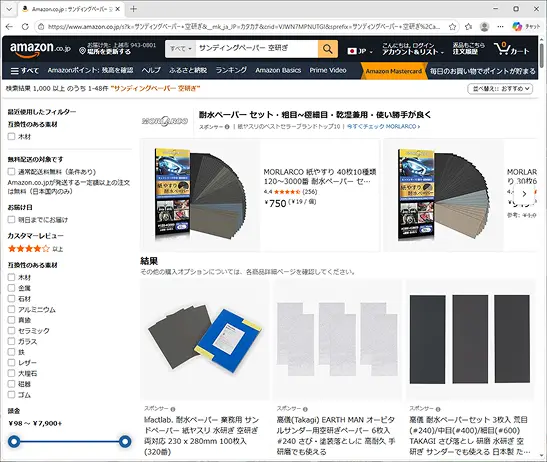Viewport: 547px width, 462px height.
Task: Open the hamburger すべて menu
Action: pos(24,71)
